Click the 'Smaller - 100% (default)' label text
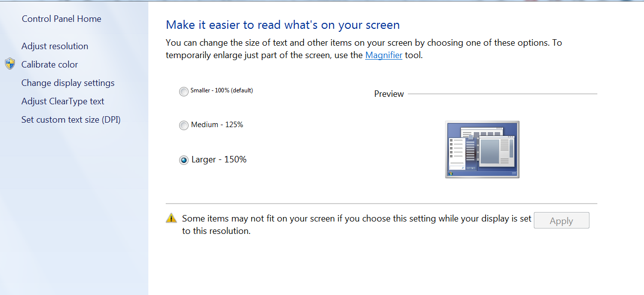The image size is (644, 295). point(222,90)
